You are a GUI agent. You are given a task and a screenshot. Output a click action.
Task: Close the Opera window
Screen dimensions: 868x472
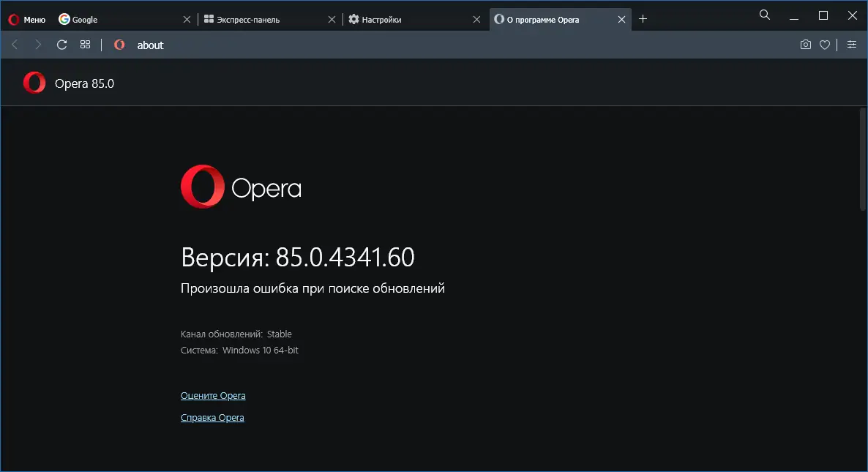click(853, 15)
